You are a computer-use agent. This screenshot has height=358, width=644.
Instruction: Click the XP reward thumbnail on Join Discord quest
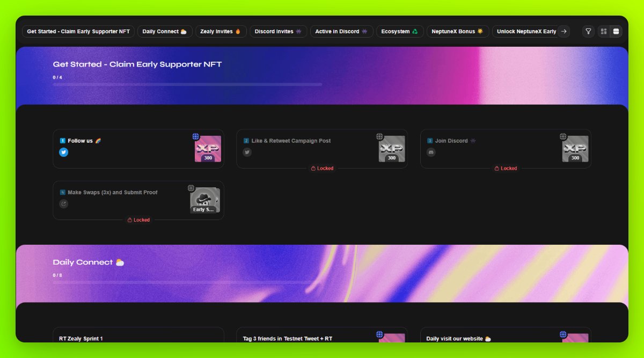[x=575, y=149]
